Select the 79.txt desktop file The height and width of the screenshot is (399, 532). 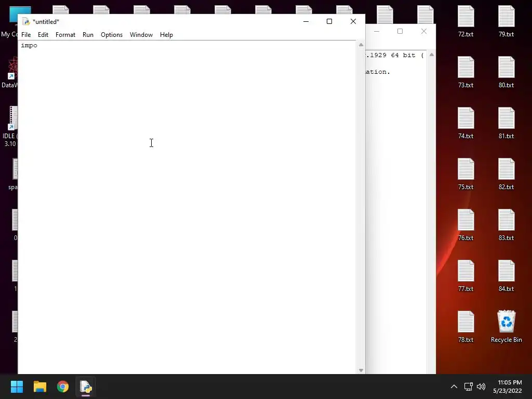506,22
